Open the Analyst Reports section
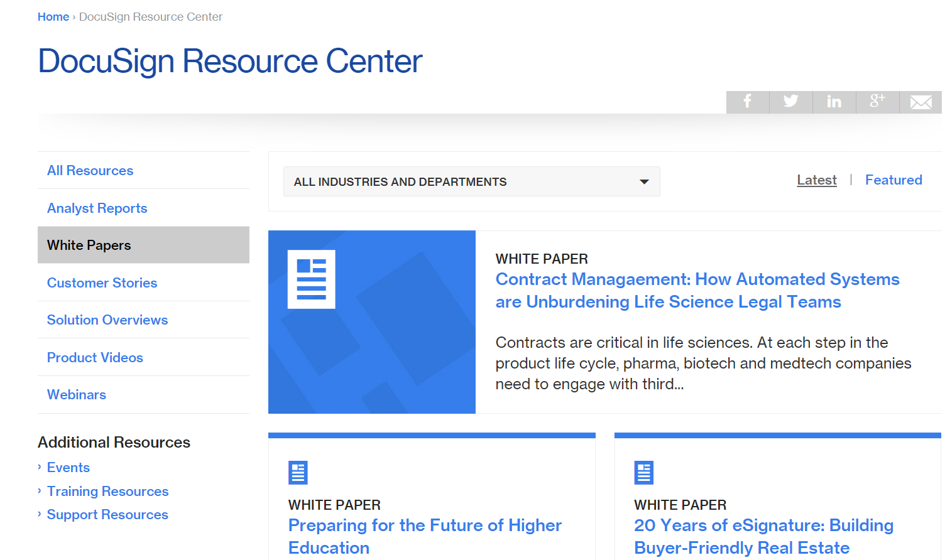The height and width of the screenshot is (560, 945). (97, 208)
